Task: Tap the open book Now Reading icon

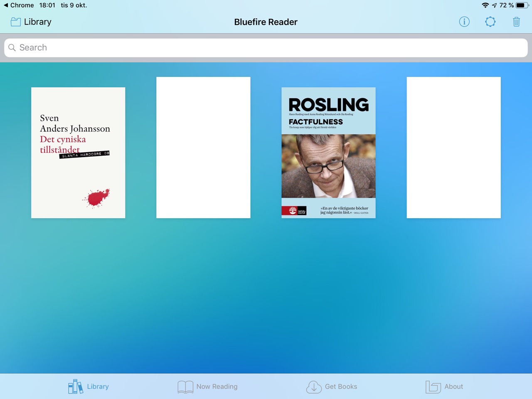Action: [185, 387]
